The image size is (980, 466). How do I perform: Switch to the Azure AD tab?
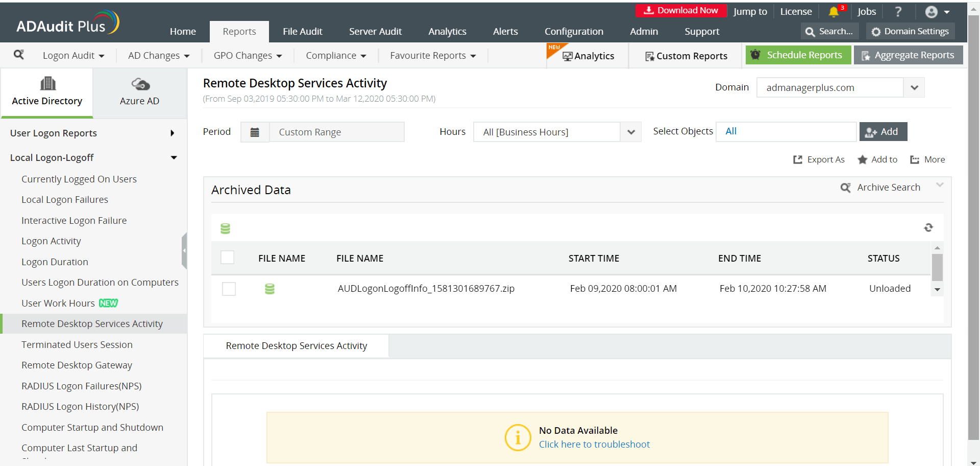pos(140,92)
